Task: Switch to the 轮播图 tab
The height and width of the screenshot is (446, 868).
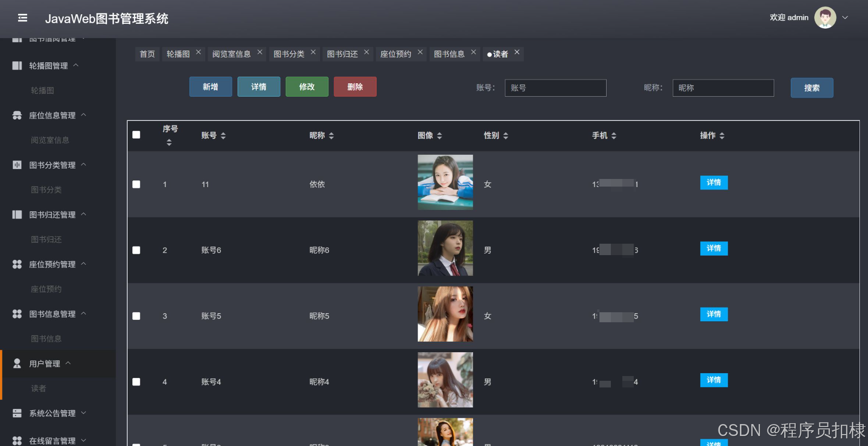Action: point(178,54)
